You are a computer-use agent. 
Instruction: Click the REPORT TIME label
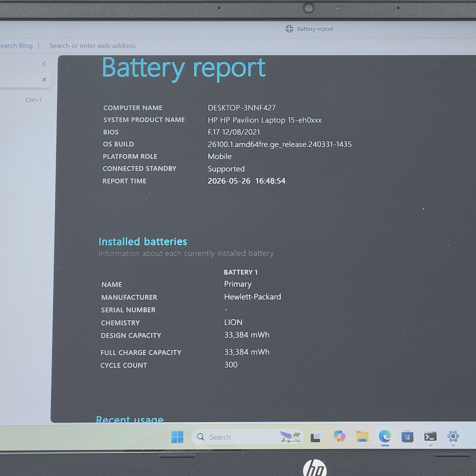tap(124, 181)
